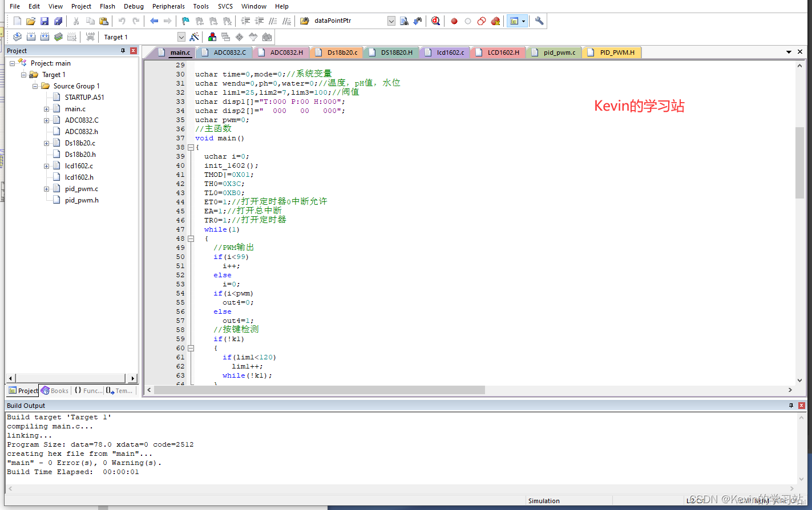Kill all breakpoints icon

[495, 21]
